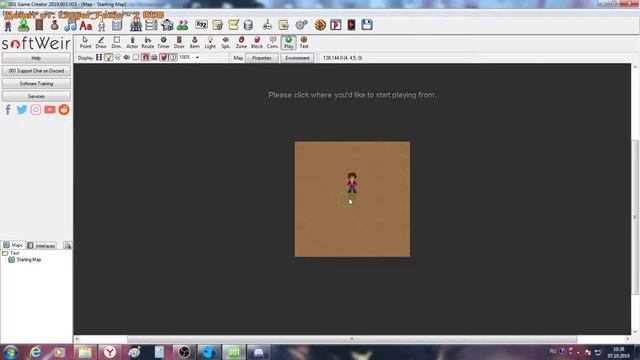Select the Route tool
The image size is (640, 360).
pyautogui.click(x=148, y=42)
